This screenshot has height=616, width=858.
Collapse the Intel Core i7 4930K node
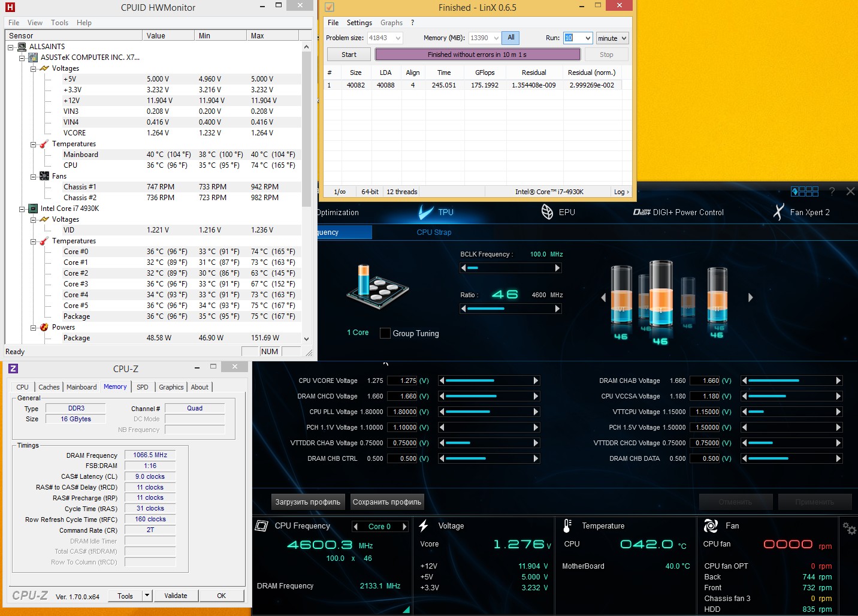tap(22, 209)
